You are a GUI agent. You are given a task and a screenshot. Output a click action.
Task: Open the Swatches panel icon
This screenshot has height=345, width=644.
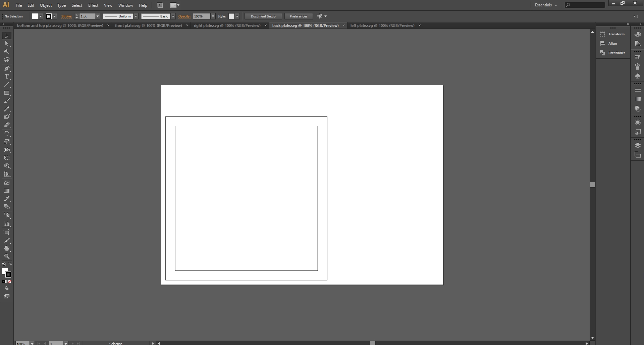(638, 57)
